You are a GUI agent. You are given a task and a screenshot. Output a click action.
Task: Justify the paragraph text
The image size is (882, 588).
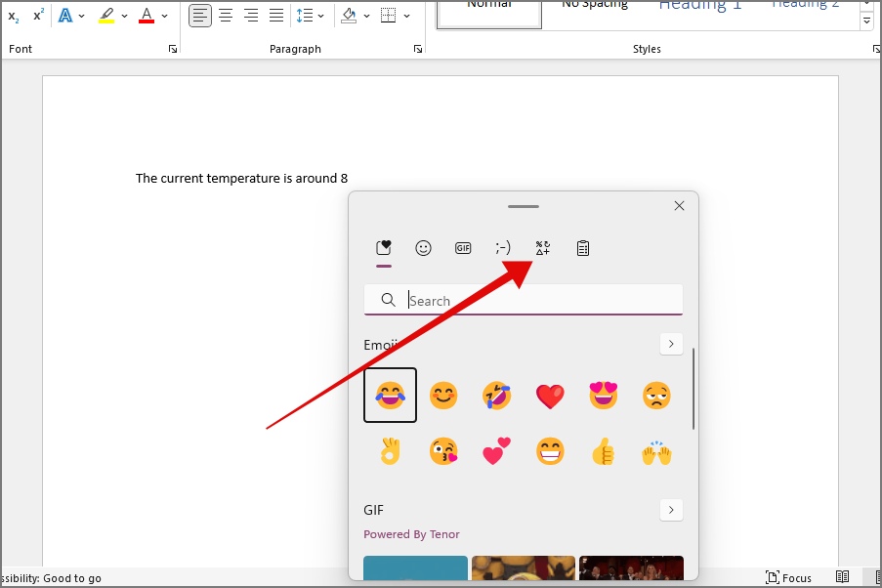(x=276, y=16)
